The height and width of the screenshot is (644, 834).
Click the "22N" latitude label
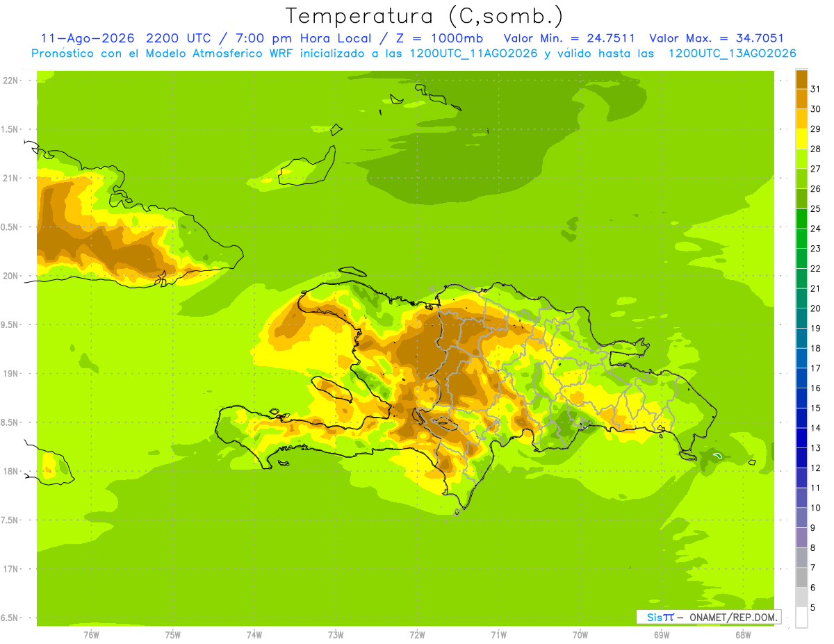click(10, 81)
